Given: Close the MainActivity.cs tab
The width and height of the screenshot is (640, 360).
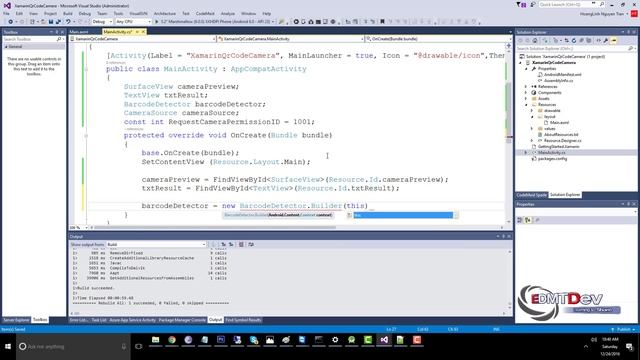Looking at the screenshot, I should pos(143,32).
